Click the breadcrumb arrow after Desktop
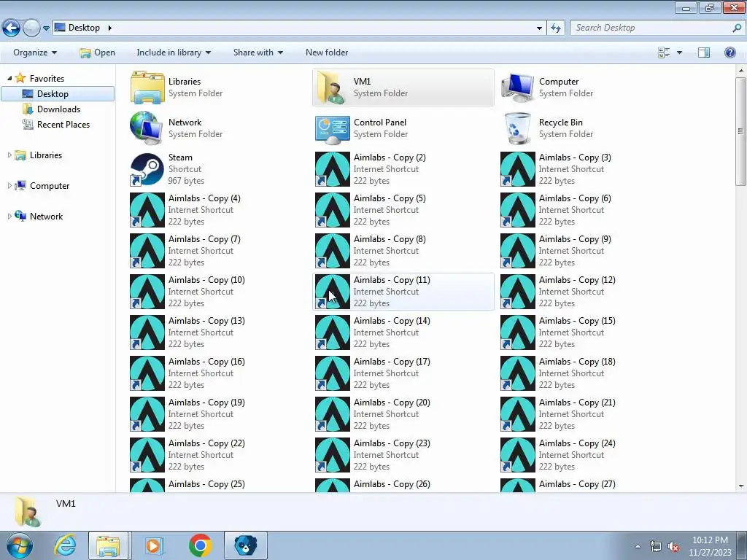747x560 pixels. [x=109, y=28]
